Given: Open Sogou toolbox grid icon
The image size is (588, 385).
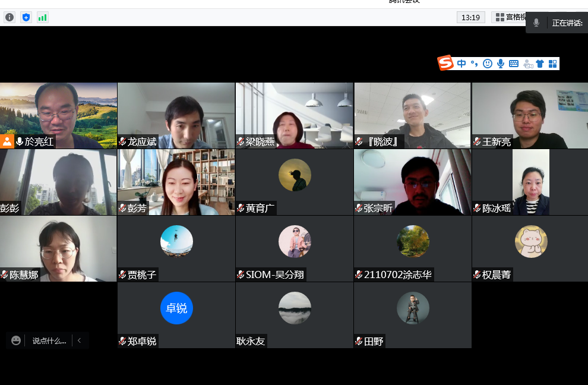Looking at the screenshot, I should pyautogui.click(x=552, y=64).
